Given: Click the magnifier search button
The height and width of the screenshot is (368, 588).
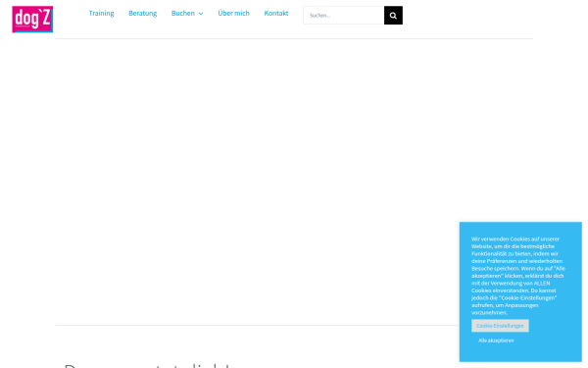Looking at the screenshot, I should click(393, 16).
